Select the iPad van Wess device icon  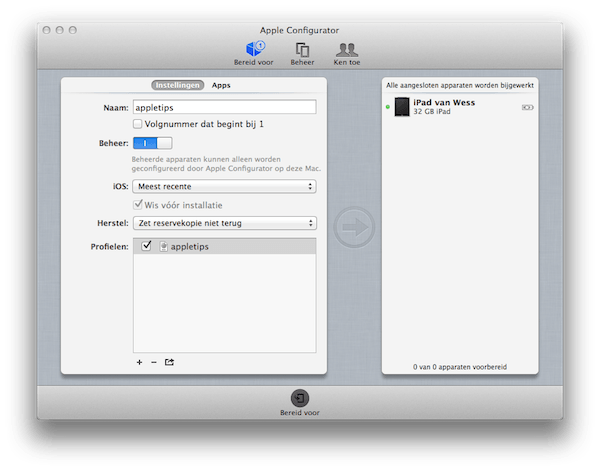click(402, 107)
